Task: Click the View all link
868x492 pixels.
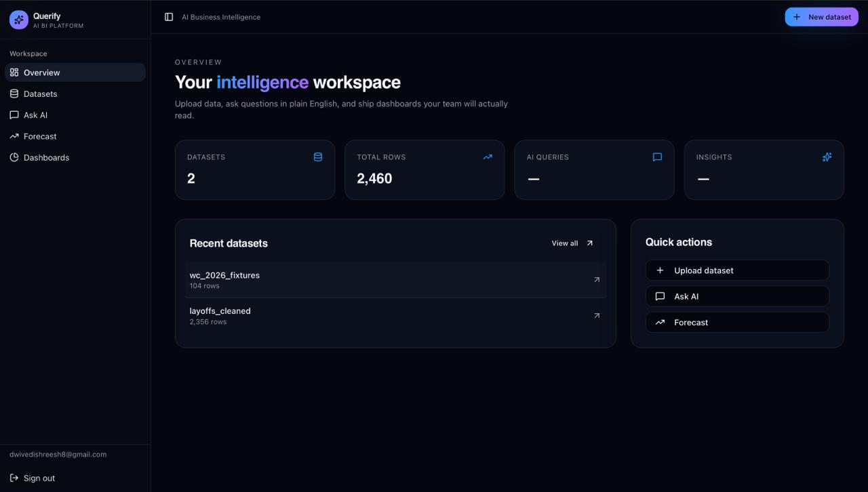Action: pos(572,243)
